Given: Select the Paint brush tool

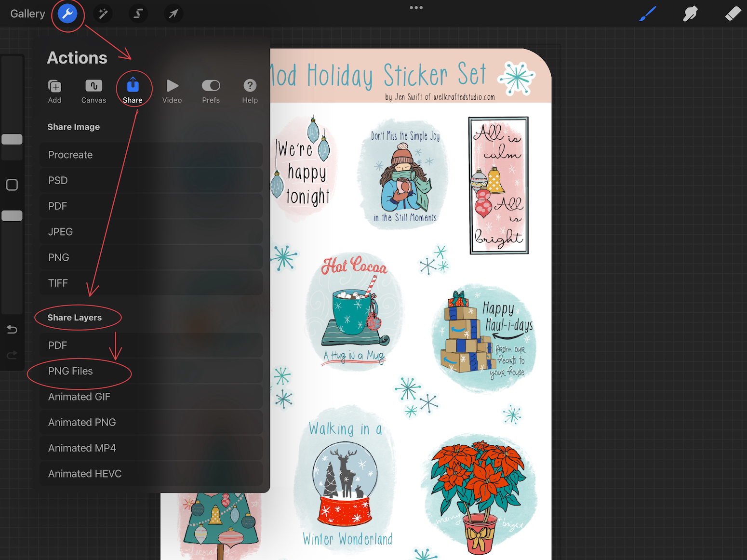Looking at the screenshot, I should coord(648,13).
